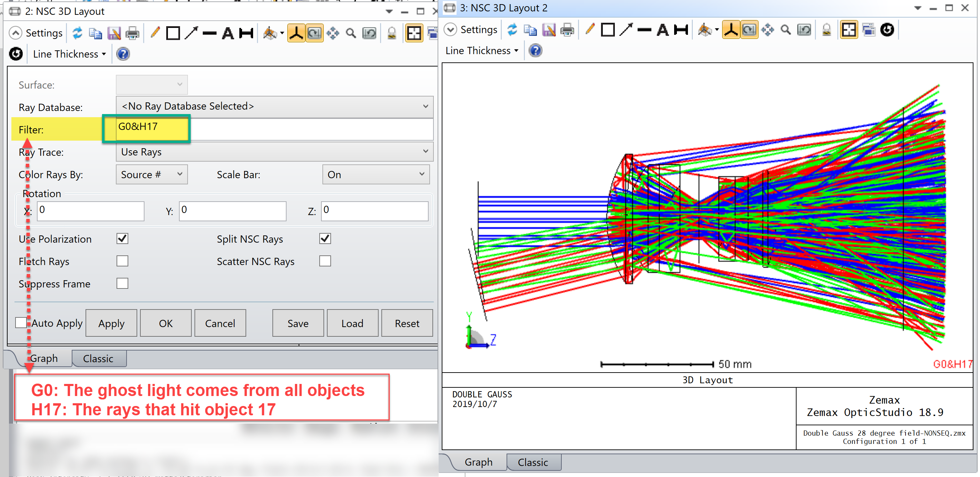This screenshot has height=477, width=980.
Task: Click the Apply button
Action: (111, 323)
